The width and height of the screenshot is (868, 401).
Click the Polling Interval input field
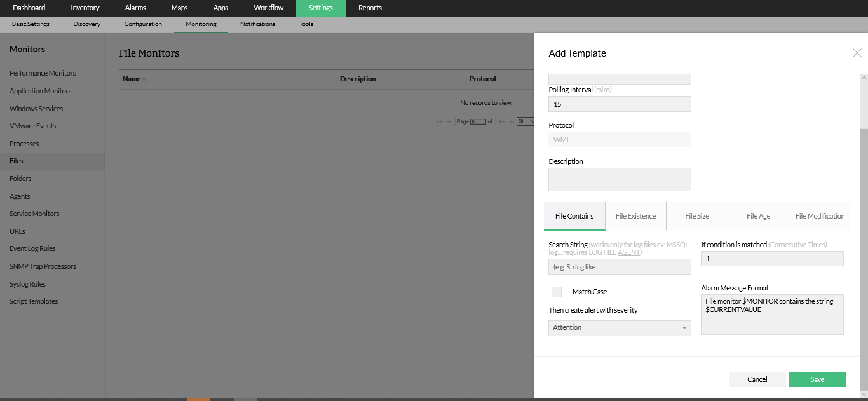tap(620, 104)
